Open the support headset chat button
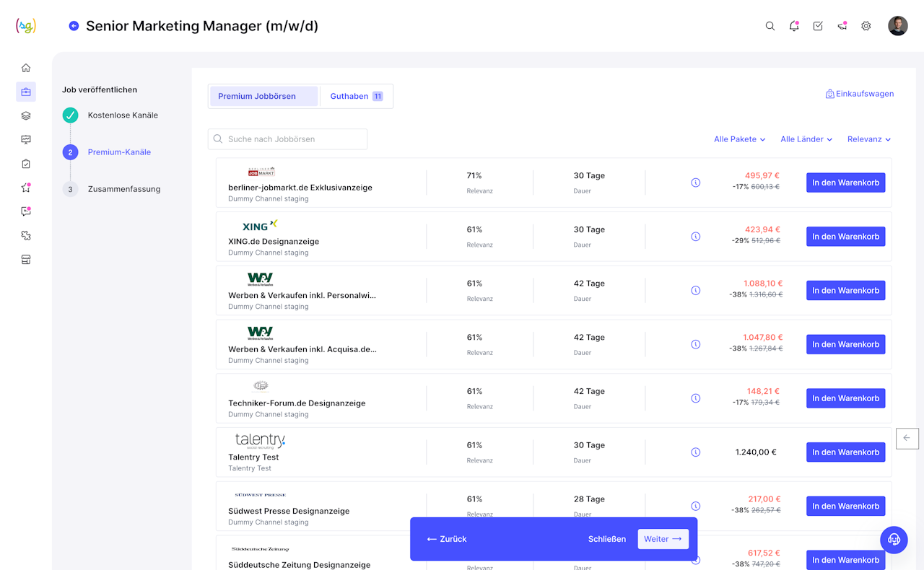This screenshot has height=570, width=924. 894,539
